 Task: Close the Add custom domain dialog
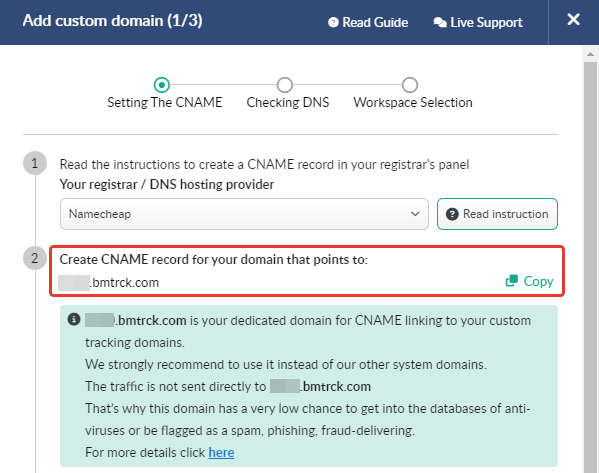point(573,19)
